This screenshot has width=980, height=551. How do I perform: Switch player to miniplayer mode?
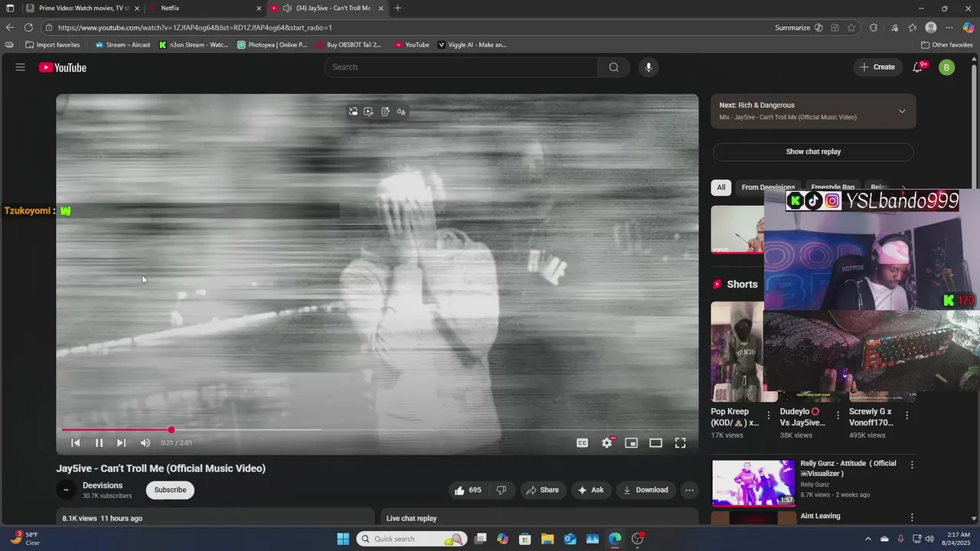(632, 443)
